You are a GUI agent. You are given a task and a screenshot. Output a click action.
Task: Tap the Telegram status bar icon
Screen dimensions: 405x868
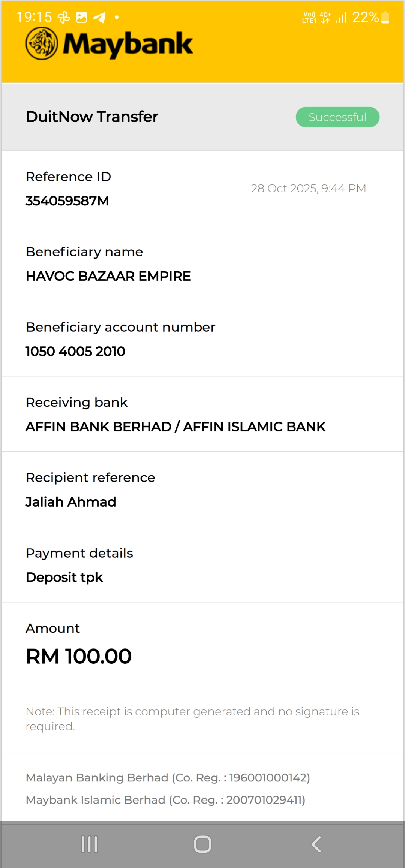pos(99,18)
